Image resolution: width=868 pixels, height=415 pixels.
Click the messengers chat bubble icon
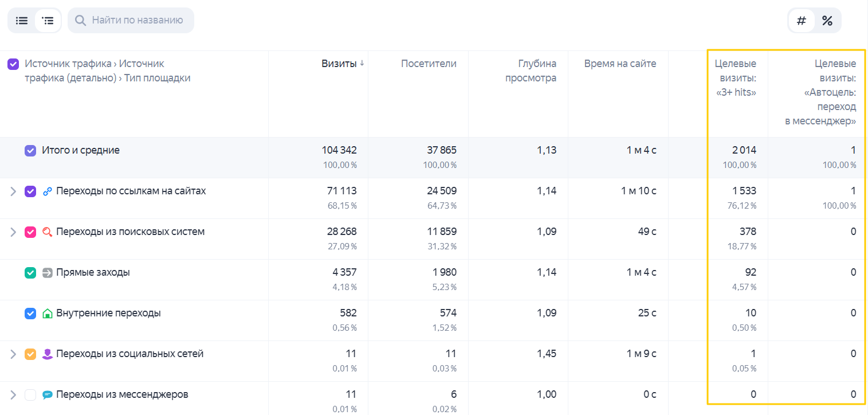pos(48,395)
